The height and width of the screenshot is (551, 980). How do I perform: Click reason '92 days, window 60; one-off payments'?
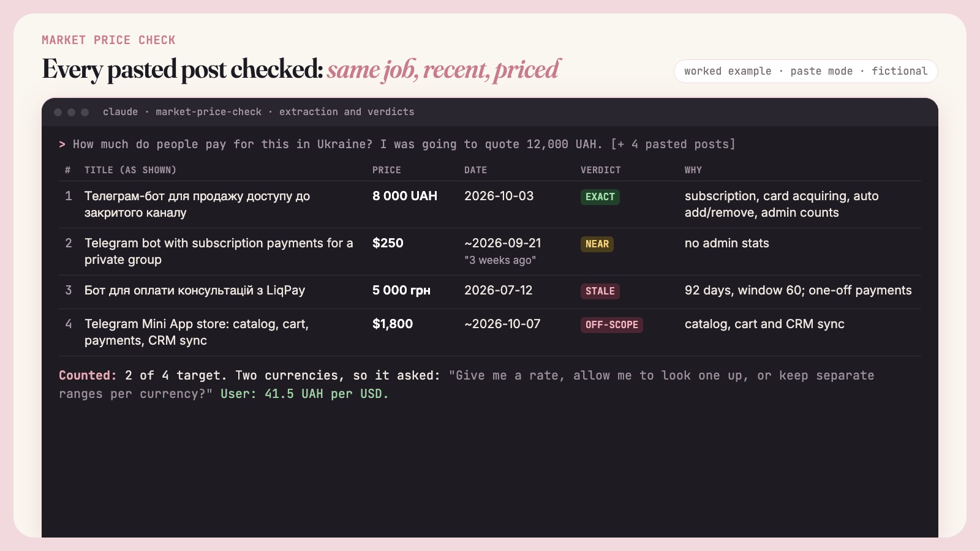click(798, 290)
